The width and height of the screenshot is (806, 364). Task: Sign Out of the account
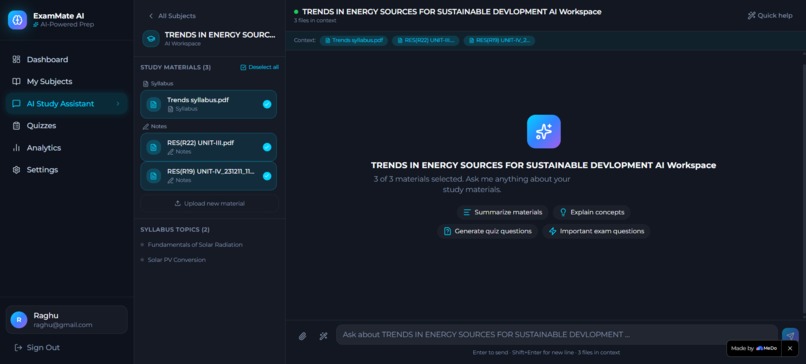coord(37,348)
